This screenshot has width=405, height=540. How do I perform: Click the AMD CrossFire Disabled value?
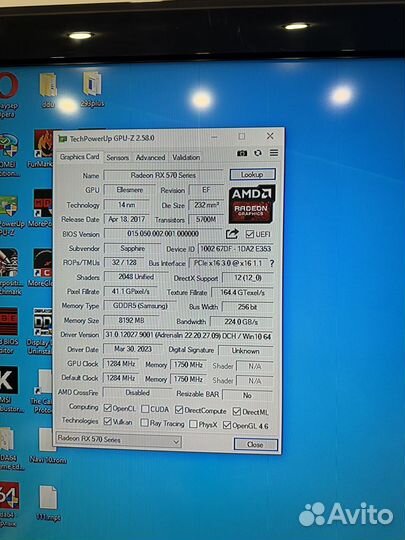pyautogui.click(x=137, y=393)
